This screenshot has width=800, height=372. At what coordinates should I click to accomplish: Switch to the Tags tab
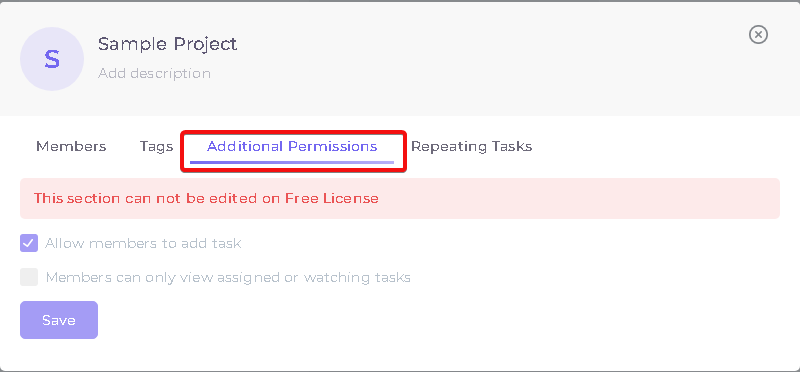tap(157, 147)
